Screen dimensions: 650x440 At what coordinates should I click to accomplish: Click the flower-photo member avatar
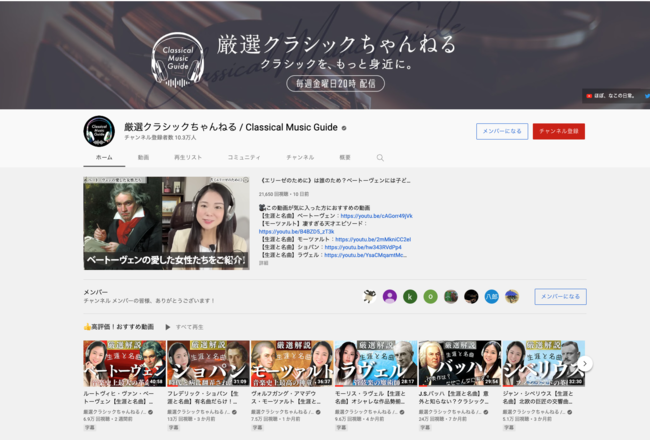[x=451, y=297]
